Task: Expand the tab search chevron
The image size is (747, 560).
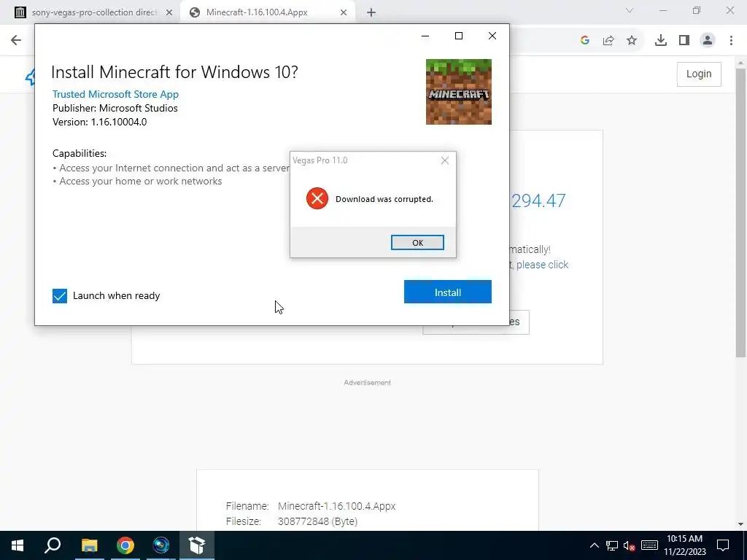Action: coord(630,10)
